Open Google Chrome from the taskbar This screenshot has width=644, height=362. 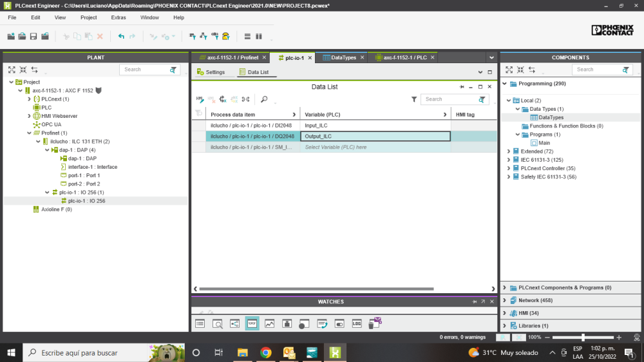point(266,352)
